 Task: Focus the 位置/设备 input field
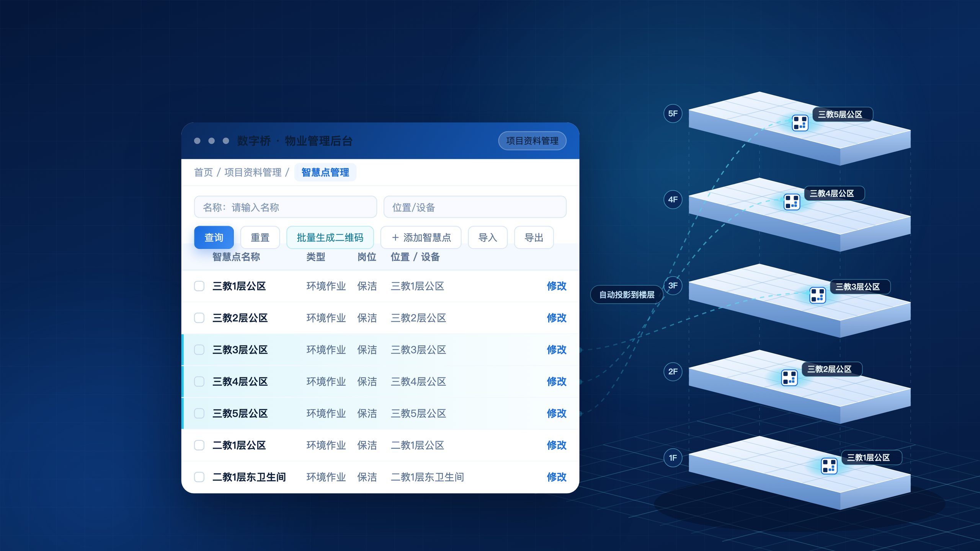click(x=475, y=207)
